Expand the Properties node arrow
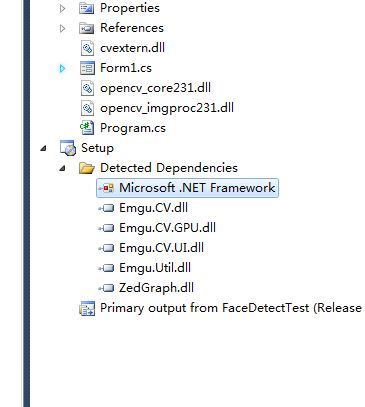Viewport: 365px width, 407px height. click(x=62, y=8)
